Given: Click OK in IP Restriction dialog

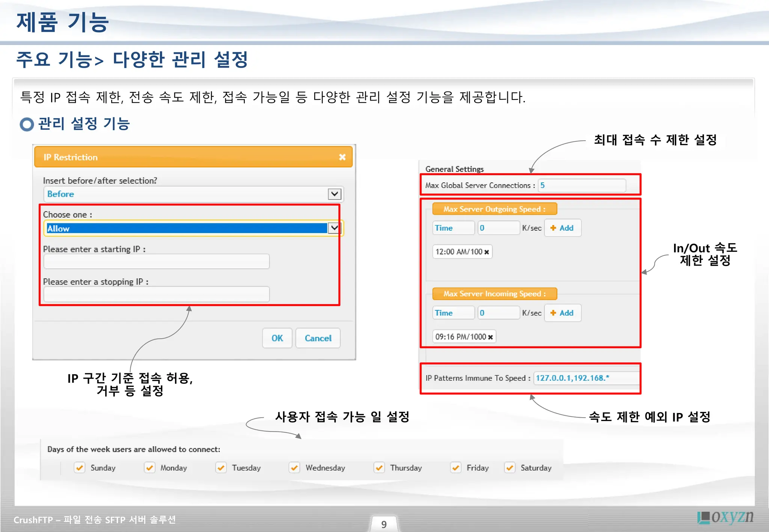Looking at the screenshot, I should pyautogui.click(x=277, y=338).
